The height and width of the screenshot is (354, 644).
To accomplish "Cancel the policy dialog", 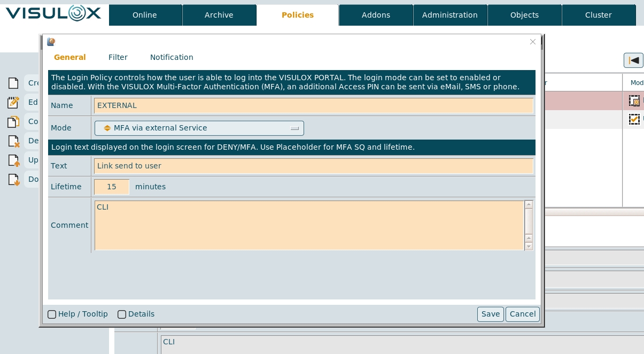I will coord(522,314).
